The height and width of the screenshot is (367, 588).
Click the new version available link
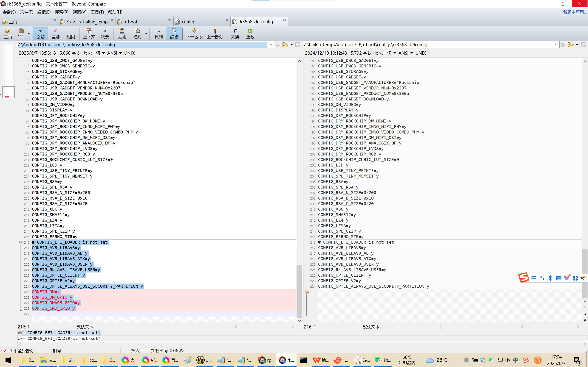(x=574, y=12)
